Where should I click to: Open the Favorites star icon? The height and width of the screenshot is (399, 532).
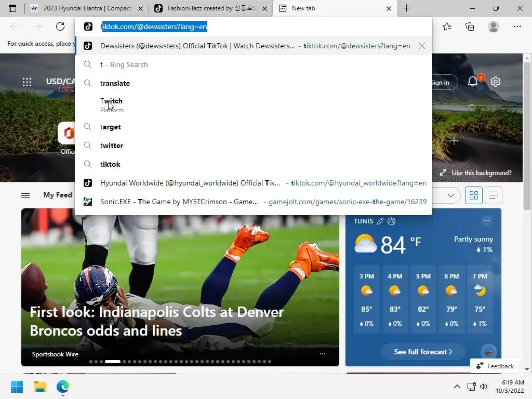click(x=447, y=26)
